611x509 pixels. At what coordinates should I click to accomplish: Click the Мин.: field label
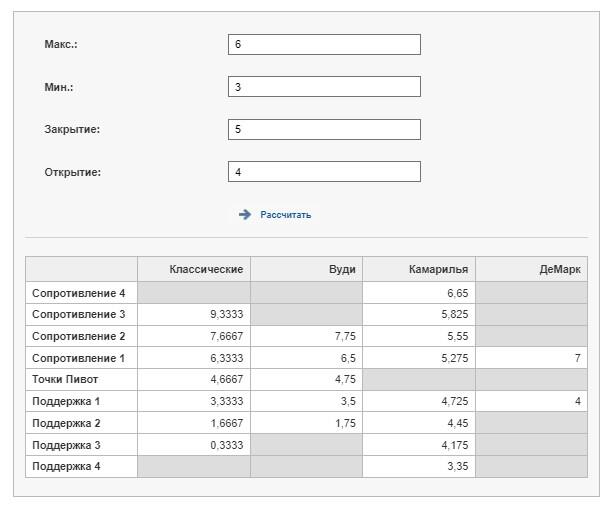point(58,87)
